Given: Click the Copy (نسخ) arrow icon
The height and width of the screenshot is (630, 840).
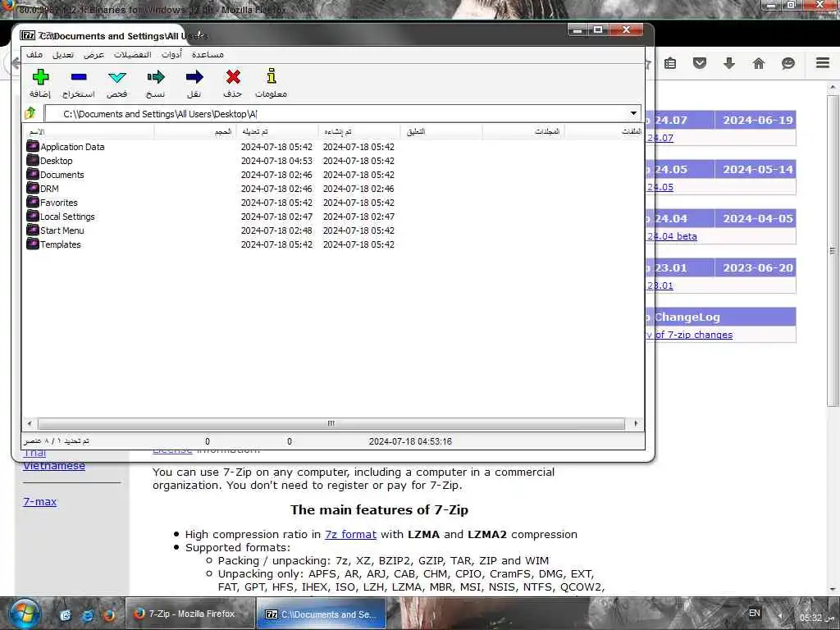Looking at the screenshot, I should click(155, 77).
